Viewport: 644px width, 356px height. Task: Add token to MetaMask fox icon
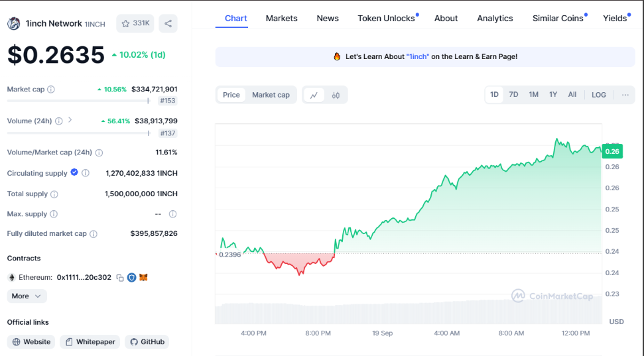coord(143,278)
